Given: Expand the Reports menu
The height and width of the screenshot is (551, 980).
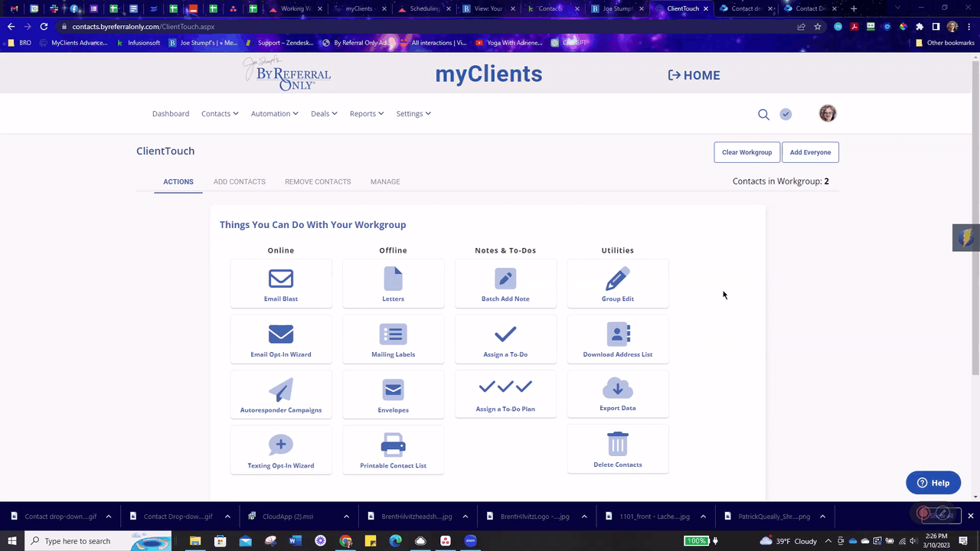Looking at the screenshot, I should 367,113.
